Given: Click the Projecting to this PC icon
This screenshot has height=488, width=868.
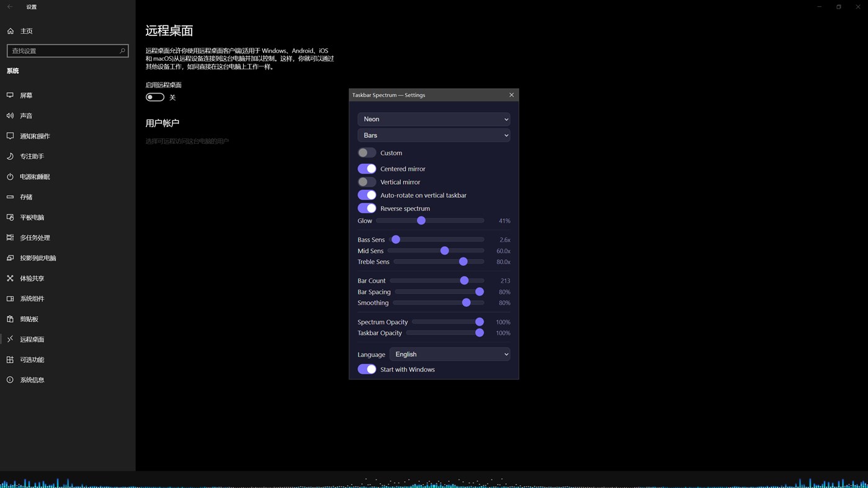Looking at the screenshot, I should 10,258.
